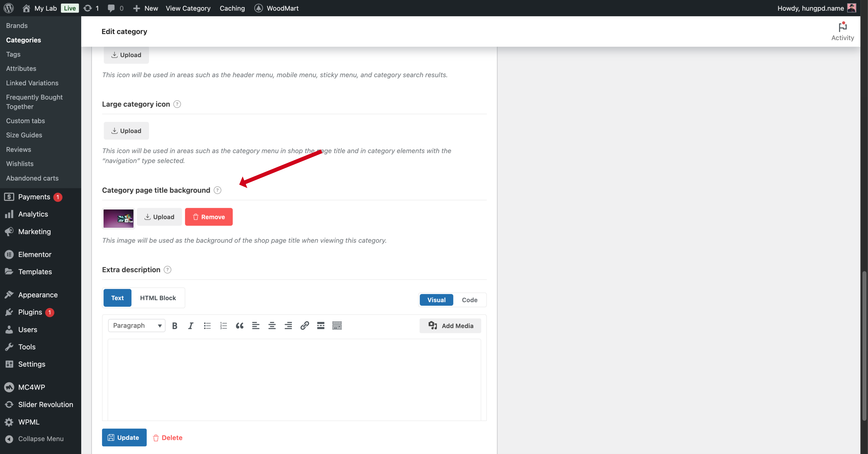Open the Caching admin bar menu

pos(232,8)
